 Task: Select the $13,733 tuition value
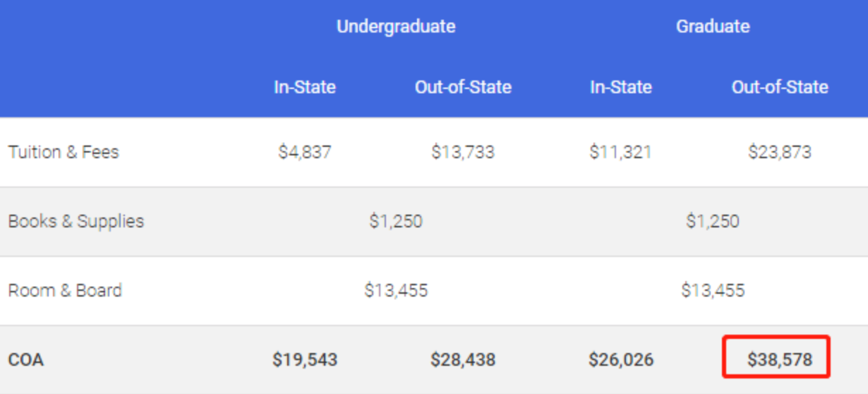tap(463, 152)
